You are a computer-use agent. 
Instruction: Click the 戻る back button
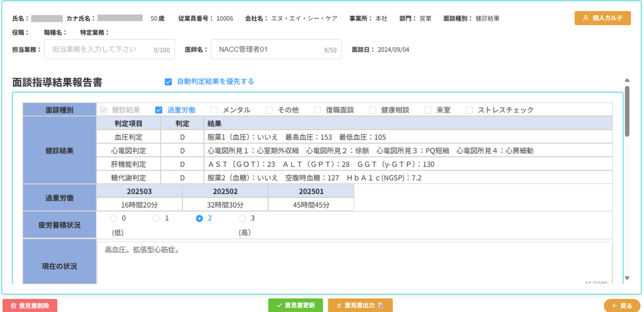[x=622, y=306]
